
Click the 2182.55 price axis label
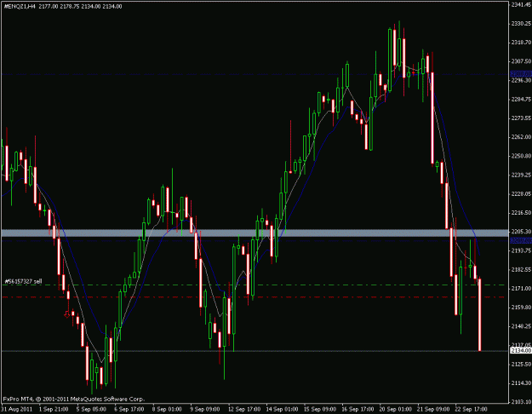coord(521,269)
